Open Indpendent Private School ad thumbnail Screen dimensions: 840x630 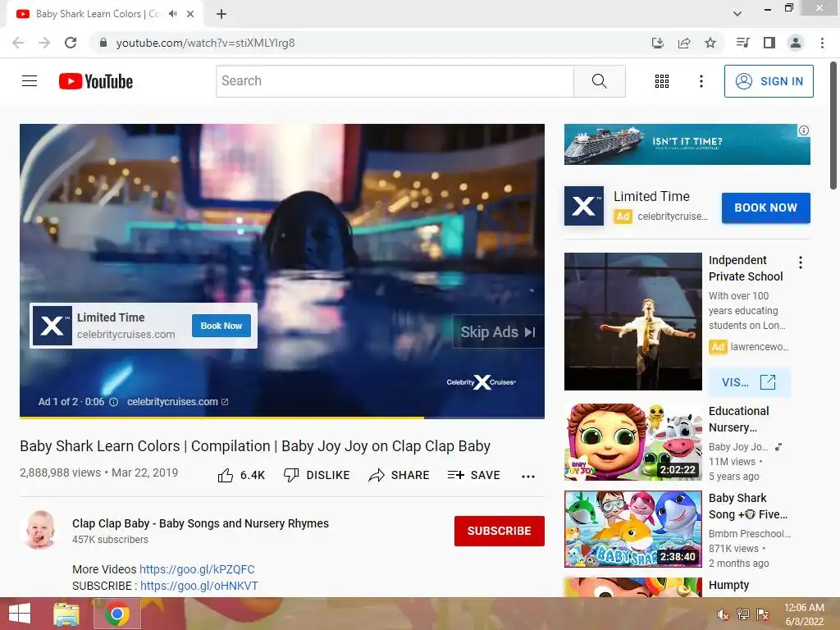click(x=632, y=322)
